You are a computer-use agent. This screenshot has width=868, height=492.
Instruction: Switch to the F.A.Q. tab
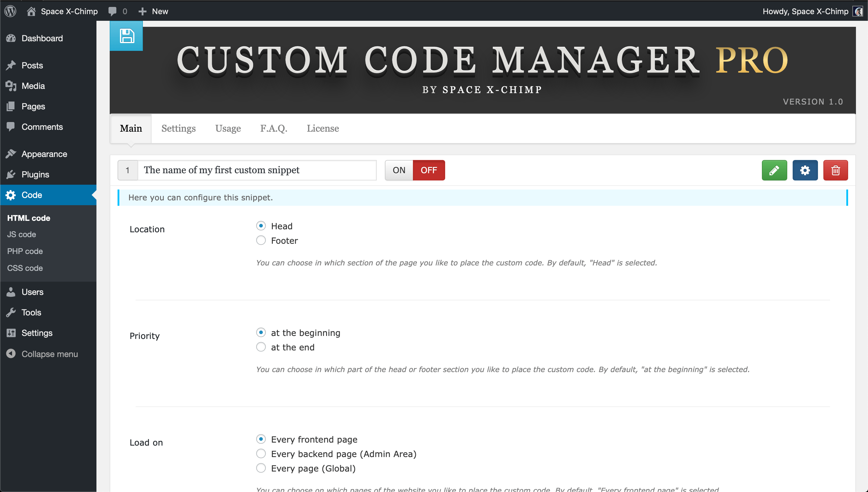coord(273,129)
